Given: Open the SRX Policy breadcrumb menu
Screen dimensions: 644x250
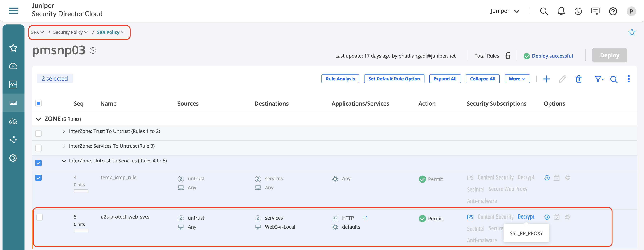Looking at the screenshot, I should click(x=111, y=32).
